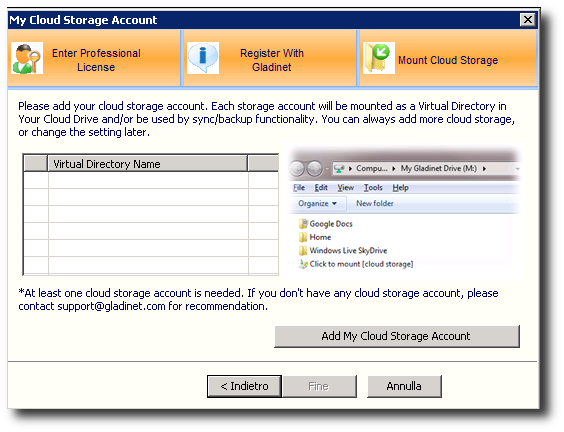This screenshot has width=564, height=432.
Task: Open the Help menu in preview explorer
Action: pyautogui.click(x=400, y=187)
